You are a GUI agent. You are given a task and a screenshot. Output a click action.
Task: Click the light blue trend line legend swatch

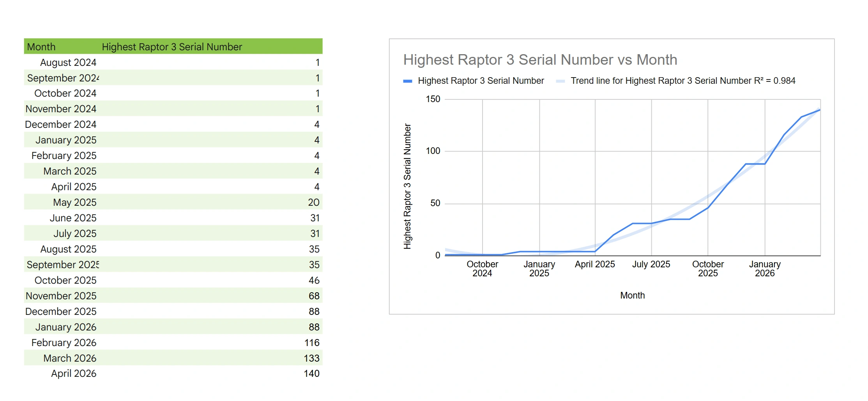point(560,81)
